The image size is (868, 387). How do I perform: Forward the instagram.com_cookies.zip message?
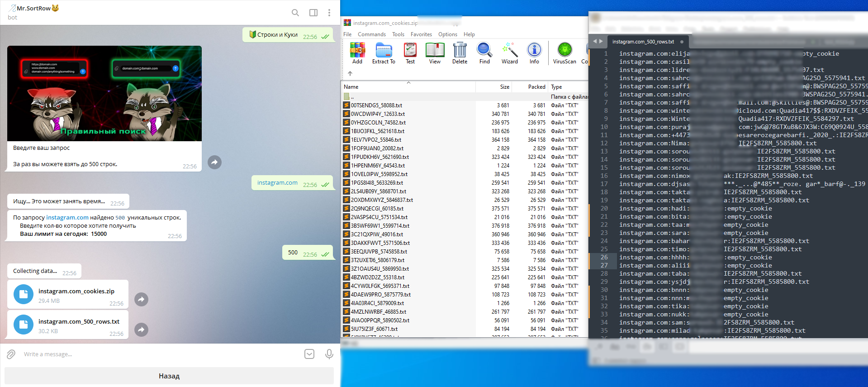click(141, 299)
